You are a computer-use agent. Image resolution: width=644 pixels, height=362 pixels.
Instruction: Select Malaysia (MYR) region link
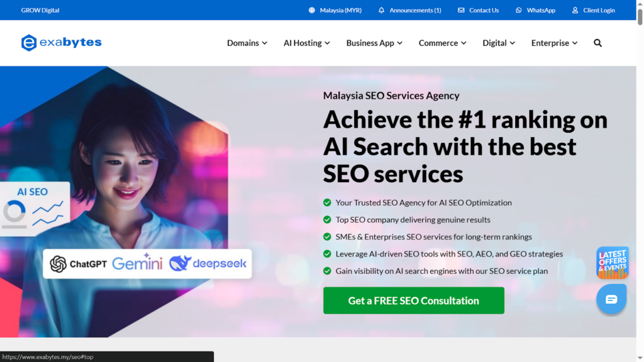pyautogui.click(x=340, y=10)
